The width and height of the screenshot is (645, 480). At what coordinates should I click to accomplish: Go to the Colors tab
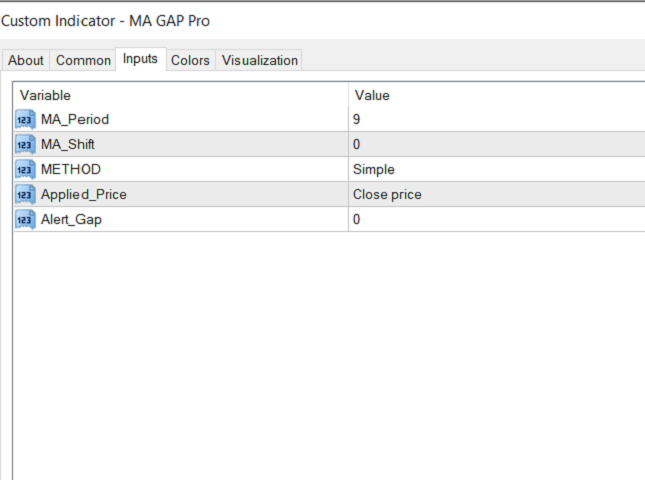(190, 60)
